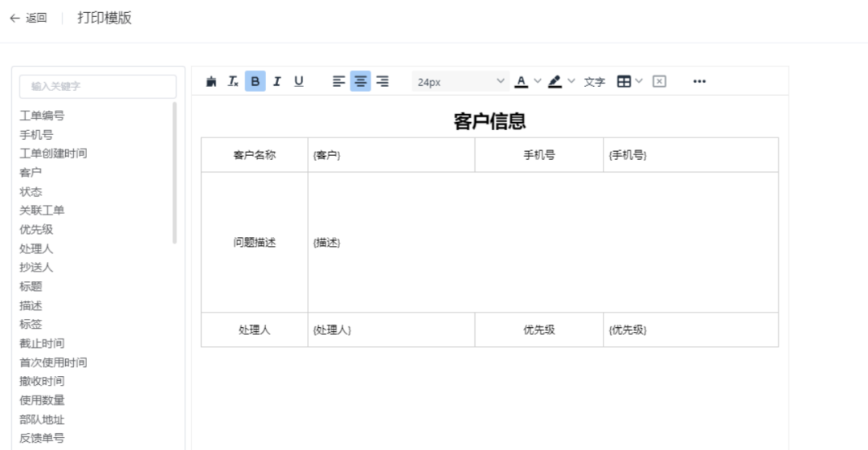Apply highlight color marker icon

point(555,81)
